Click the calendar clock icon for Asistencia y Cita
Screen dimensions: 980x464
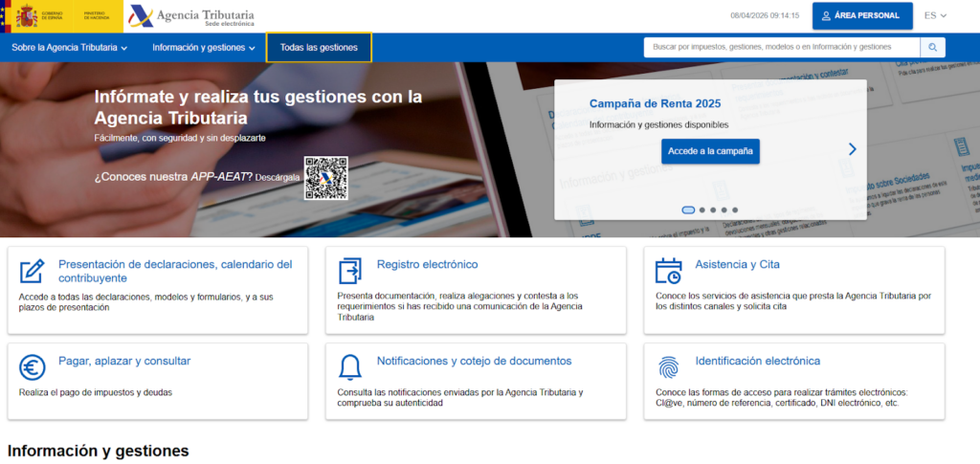[x=668, y=272]
